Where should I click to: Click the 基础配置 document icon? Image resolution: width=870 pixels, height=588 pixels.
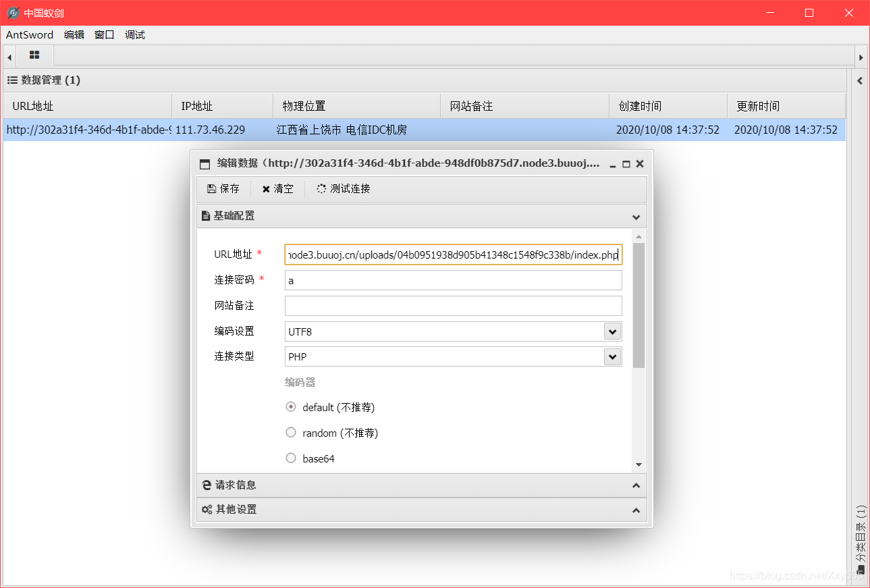coord(206,216)
